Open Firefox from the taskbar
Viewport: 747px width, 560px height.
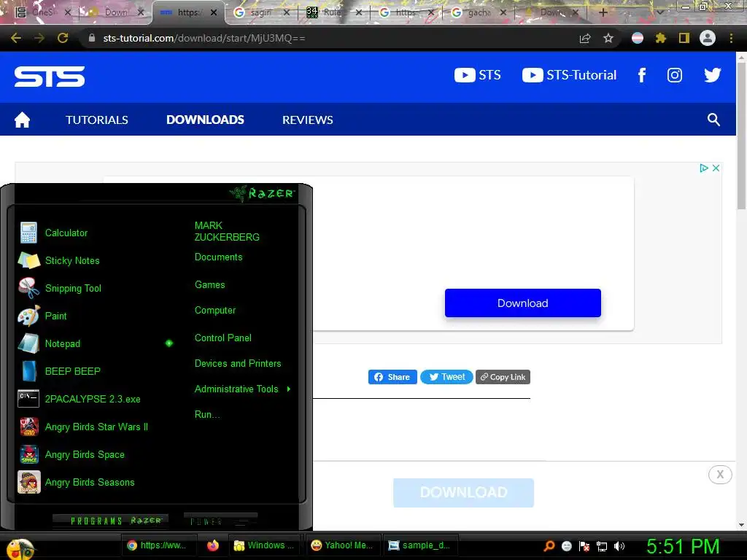[213, 545]
